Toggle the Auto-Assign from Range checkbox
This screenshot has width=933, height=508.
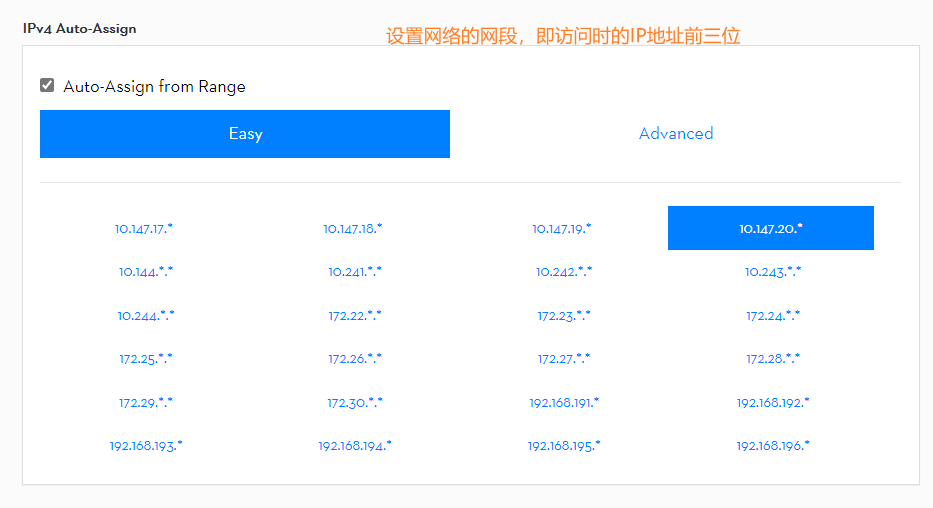(47, 86)
